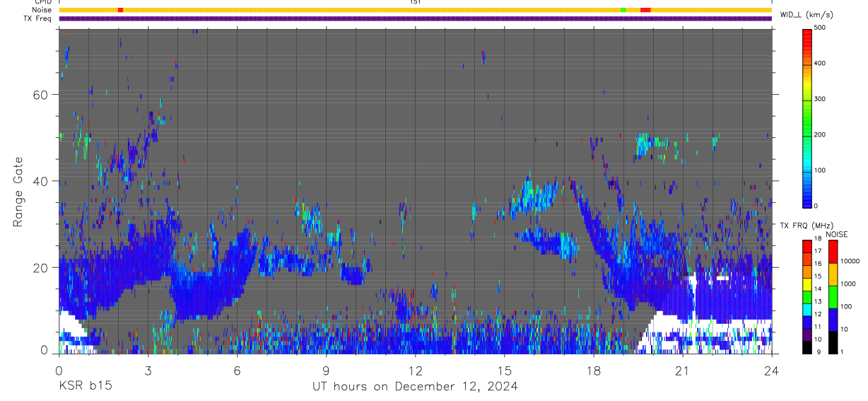Click the 13 MHz tick label
The width and height of the screenshot is (868, 401).
[x=819, y=301]
